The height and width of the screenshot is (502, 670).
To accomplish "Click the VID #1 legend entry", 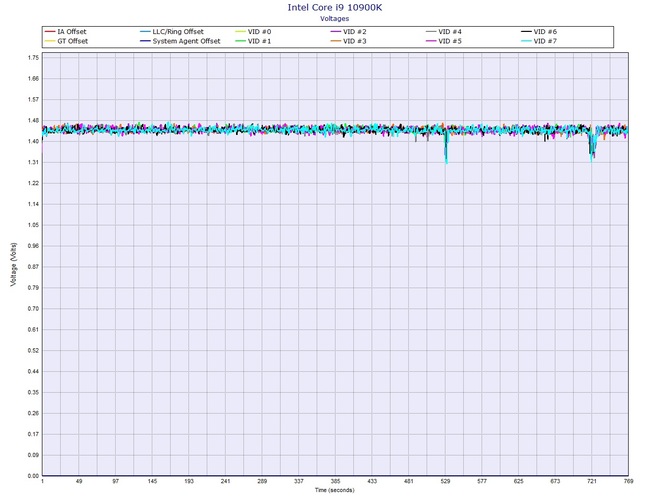I will (253, 41).
